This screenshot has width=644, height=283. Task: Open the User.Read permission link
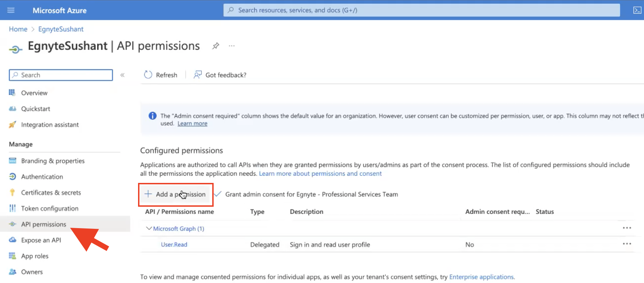point(174,244)
